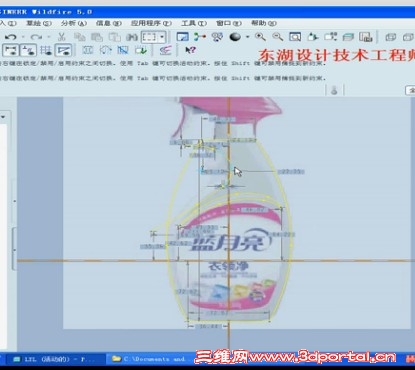Click the Redo arrow icon

36,37
